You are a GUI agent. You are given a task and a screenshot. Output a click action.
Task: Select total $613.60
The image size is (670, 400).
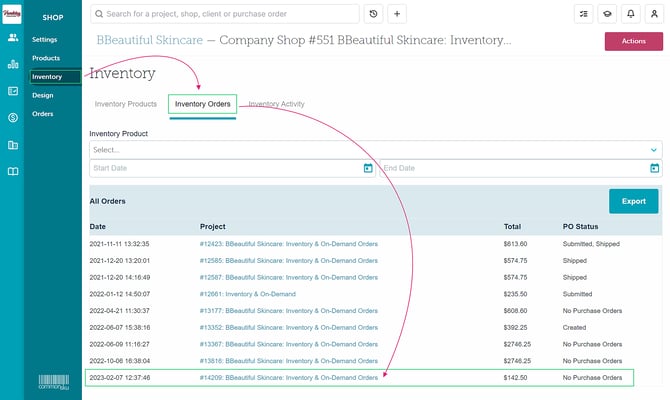pos(515,244)
